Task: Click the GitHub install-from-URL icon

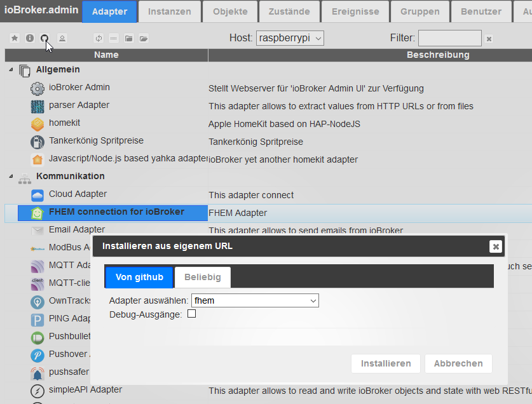Action: [44, 38]
